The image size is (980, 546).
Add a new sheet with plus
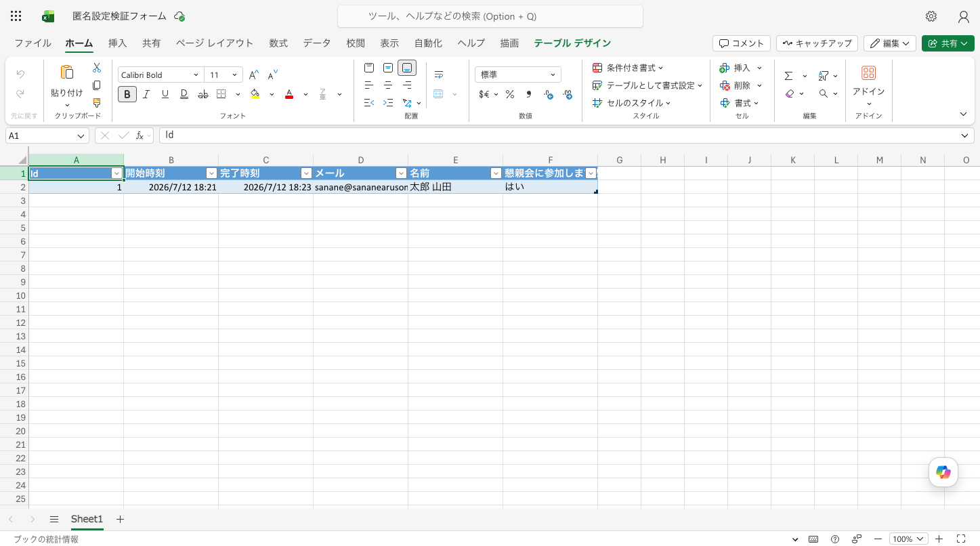[x=120, y=519]
